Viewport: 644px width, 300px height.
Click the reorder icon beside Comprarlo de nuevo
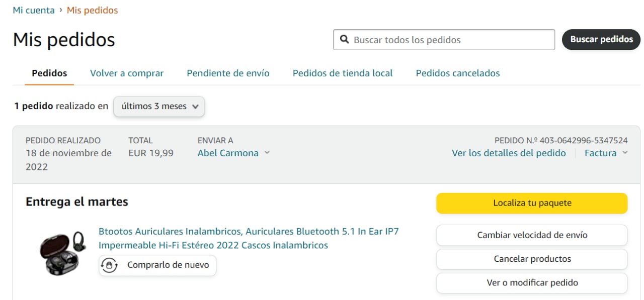click(x=109, y=265)
